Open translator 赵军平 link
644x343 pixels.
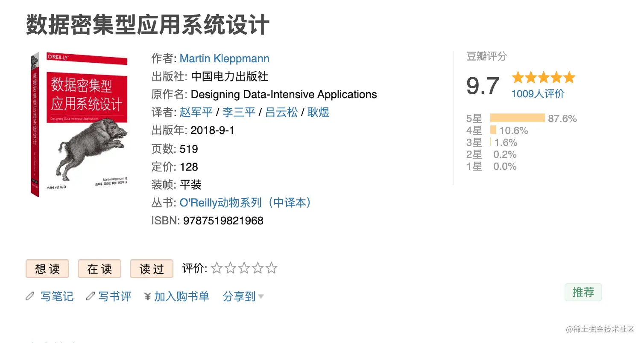click(x=196, y=112)
